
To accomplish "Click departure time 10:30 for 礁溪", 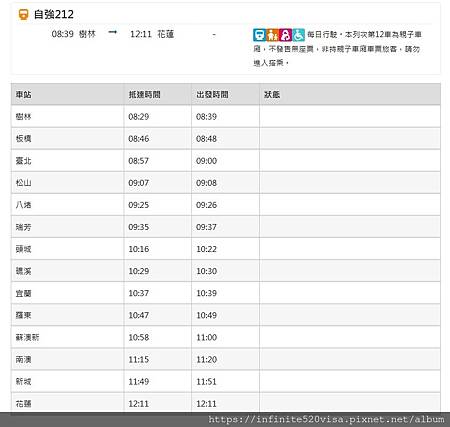I will coord(206,271).
